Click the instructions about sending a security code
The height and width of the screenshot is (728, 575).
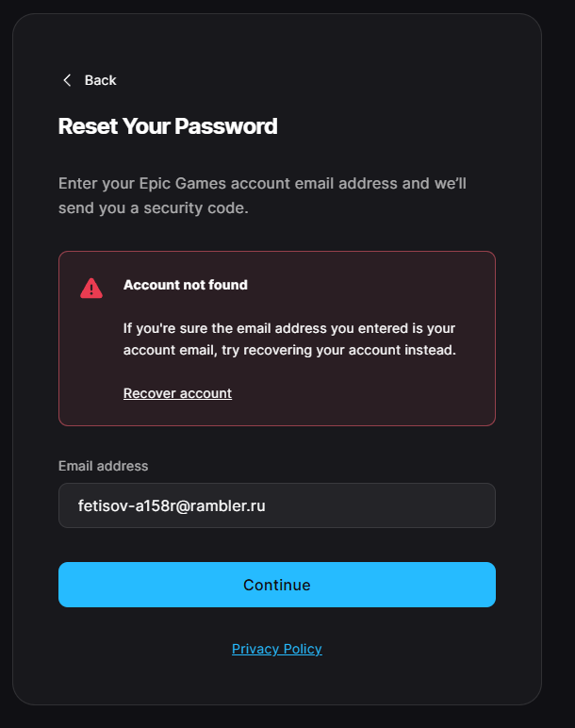pyautogui.click(x=262, y=195)
